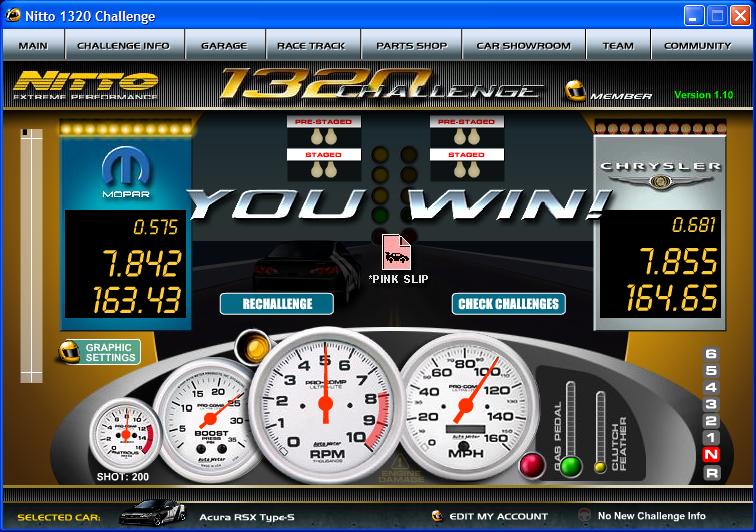Screen dimensions: 756x532
Task: Click the opponent's 7.855 elapsed time
Action: pos(678,261)
